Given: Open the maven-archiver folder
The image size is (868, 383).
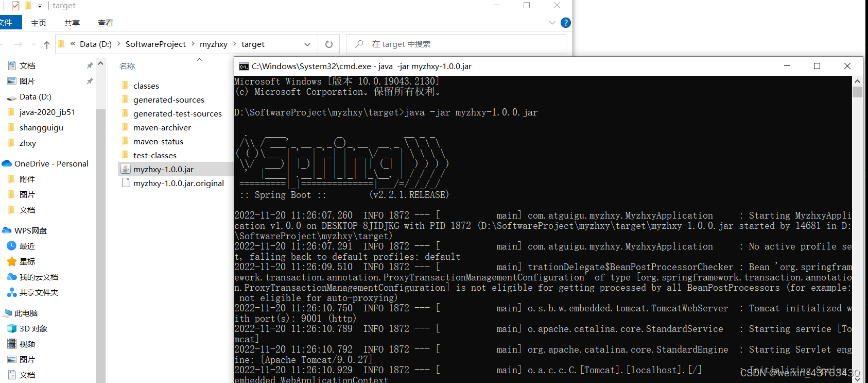Looking at the screenshot, I should click(x=162, y=127).
